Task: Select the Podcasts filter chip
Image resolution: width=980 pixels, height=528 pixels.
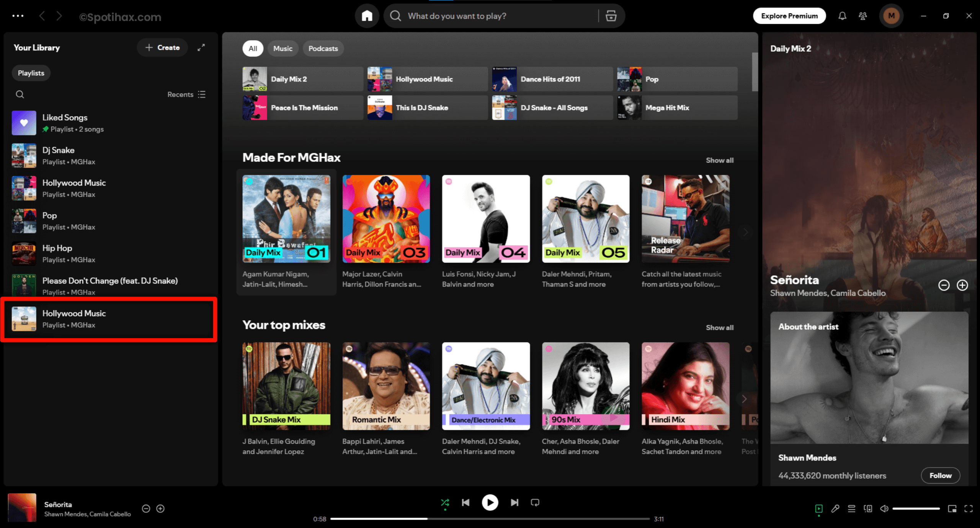Action: (323, 49)
